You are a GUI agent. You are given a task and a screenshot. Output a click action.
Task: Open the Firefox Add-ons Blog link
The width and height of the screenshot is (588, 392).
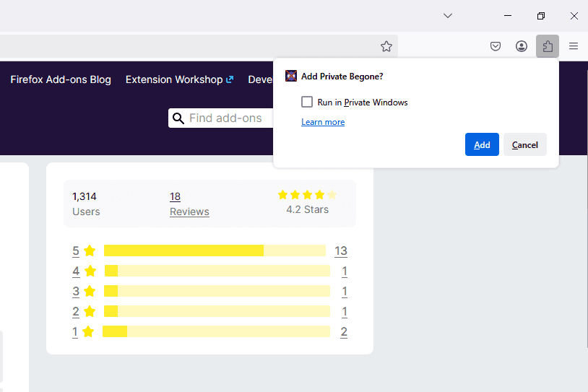[x=61, y=79]
